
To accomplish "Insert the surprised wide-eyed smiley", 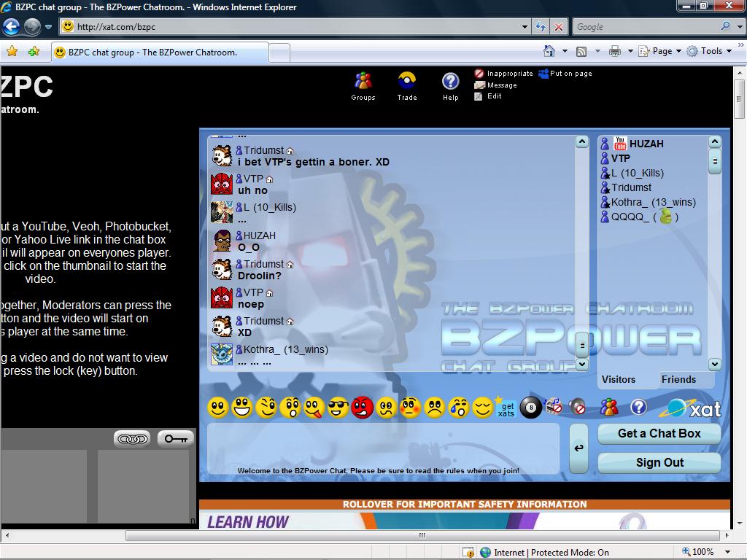I will [290, 408].
